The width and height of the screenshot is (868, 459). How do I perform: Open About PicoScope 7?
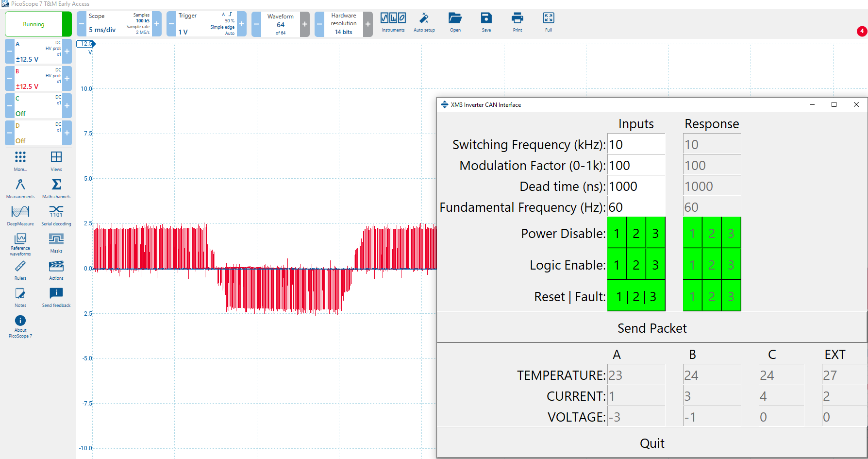(x=20, y=326)
